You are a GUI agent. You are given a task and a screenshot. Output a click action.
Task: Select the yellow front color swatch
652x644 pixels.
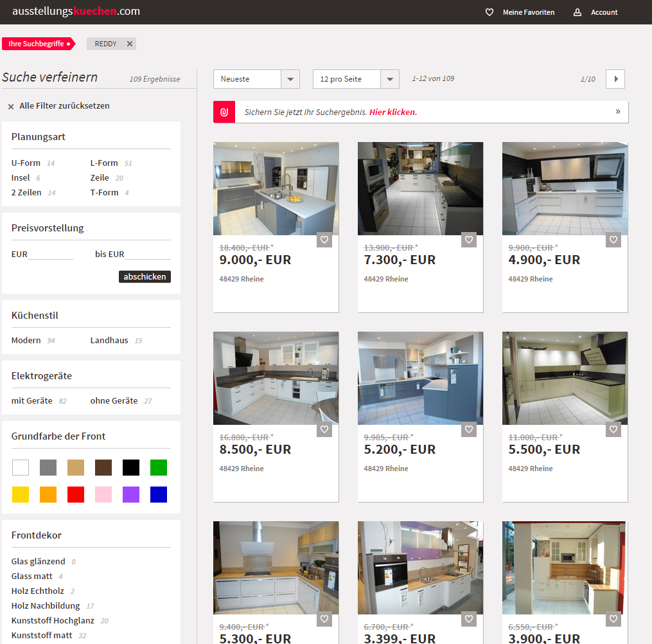21,495
